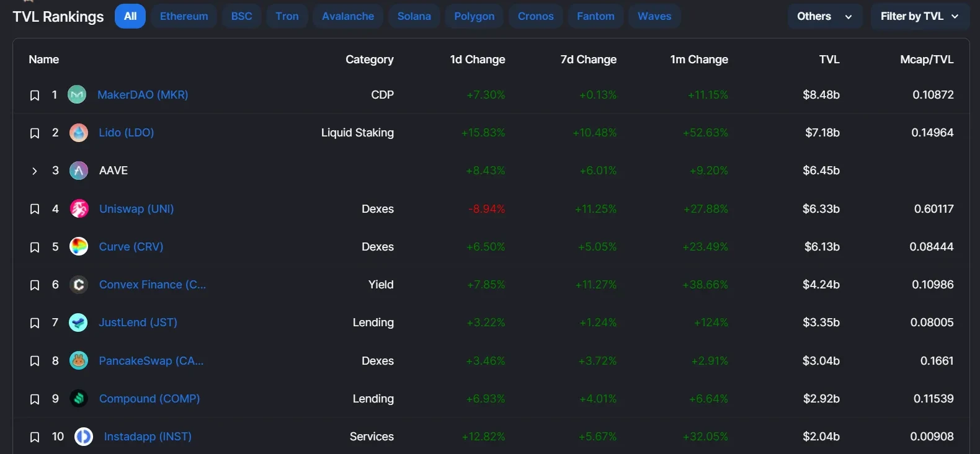Click the Instadapp logo icon
Viewport: 980px width, 454px height.
pyautogui.click(x=84, y=437)
